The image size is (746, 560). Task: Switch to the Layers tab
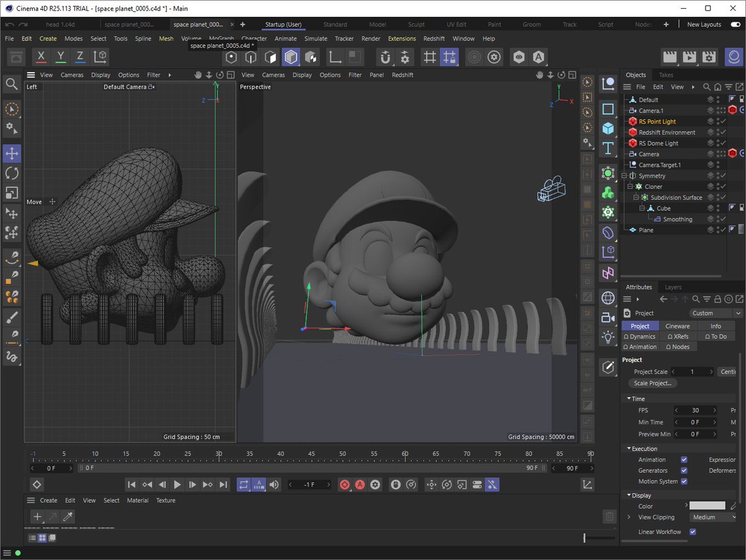click(673, 287)
